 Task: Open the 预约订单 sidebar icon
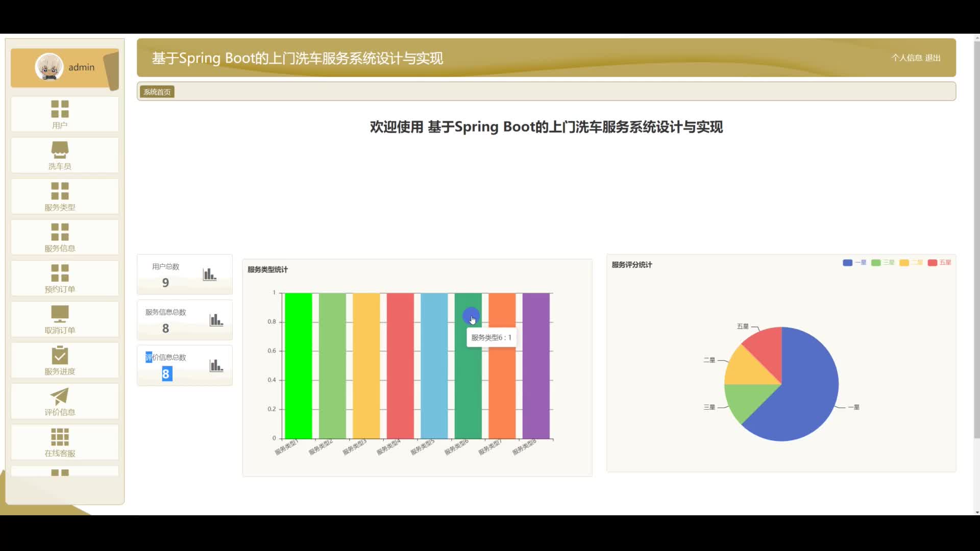point(60,273)
